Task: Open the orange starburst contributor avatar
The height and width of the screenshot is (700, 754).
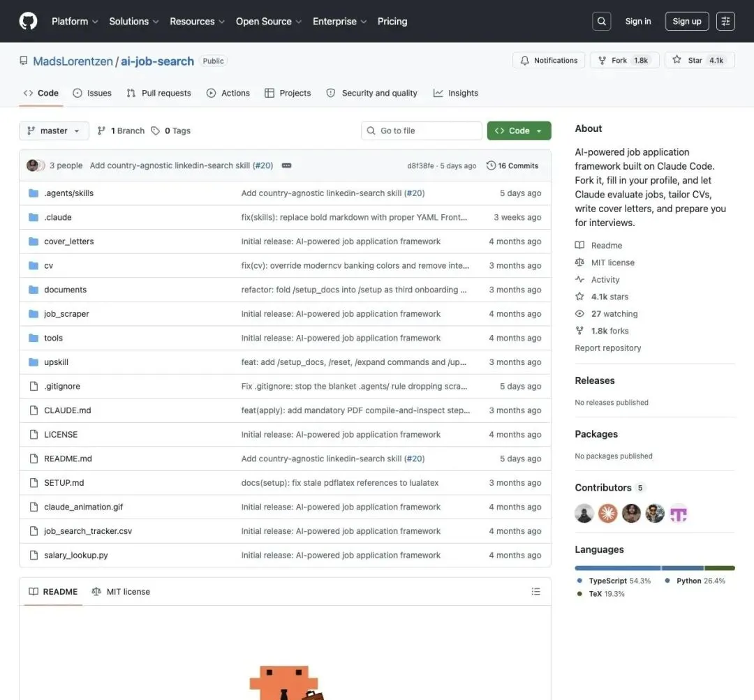Action: (x=607, y=514)
